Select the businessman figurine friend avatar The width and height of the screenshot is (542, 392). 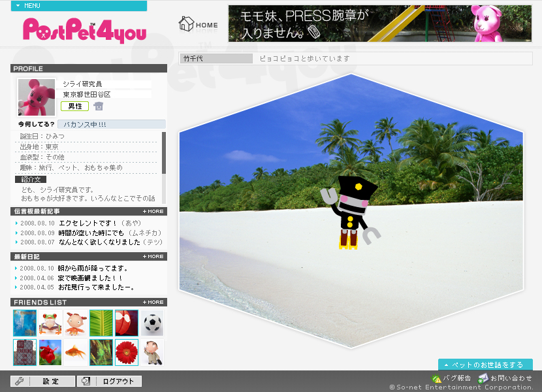tap(152, 352)
